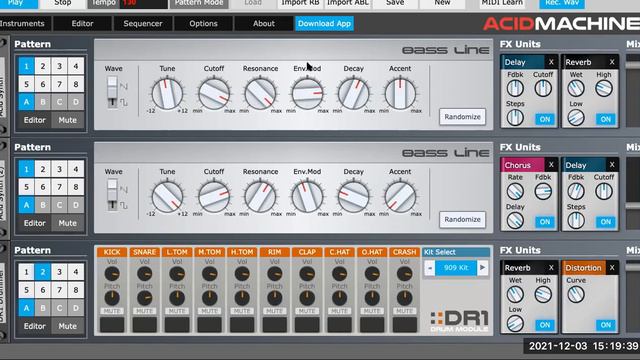Viewport: 640px width, 360px height.
Task: Click the RIM volume knob
Action: [x=274, y=274]
